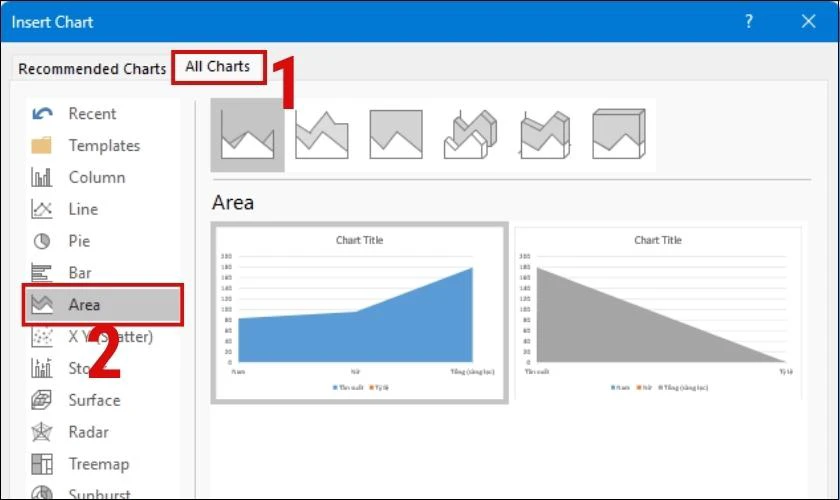This screenshot has height=500, width=840.
Task: Click the Surface chart icon
Action: click(42, 400)
